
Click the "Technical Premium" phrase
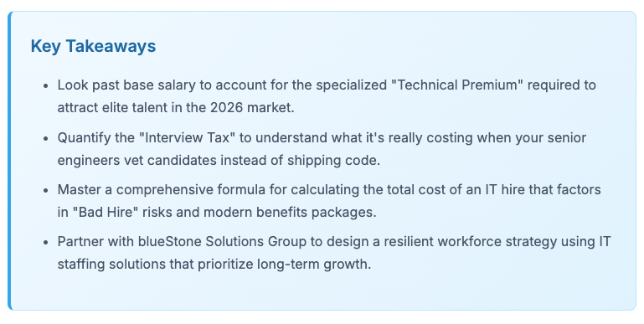click(x=457, y=85)
